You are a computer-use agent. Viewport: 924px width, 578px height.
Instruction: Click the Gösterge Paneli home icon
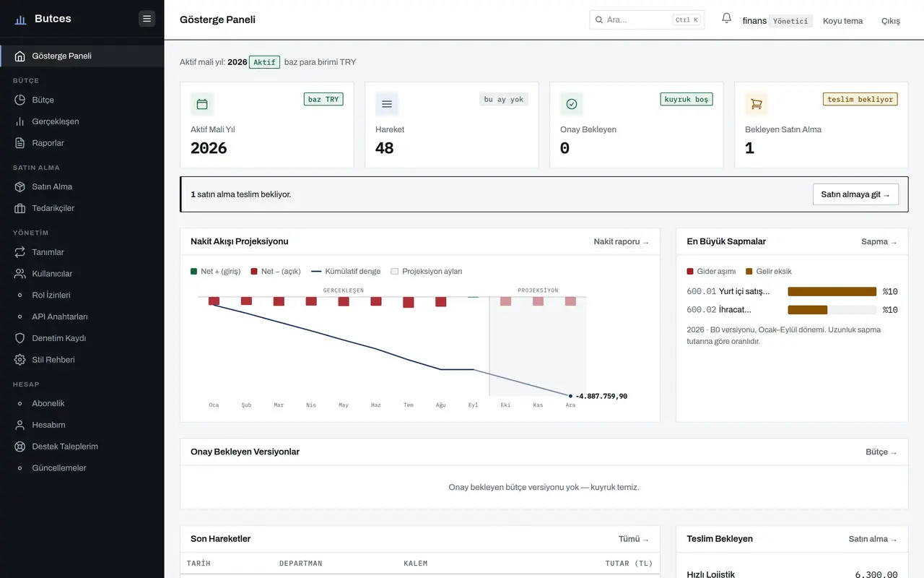[x=20, y=56]
